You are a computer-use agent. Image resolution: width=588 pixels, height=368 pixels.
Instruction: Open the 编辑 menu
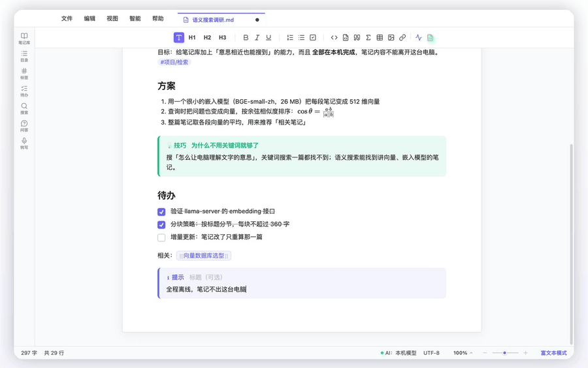pos(90,18)
